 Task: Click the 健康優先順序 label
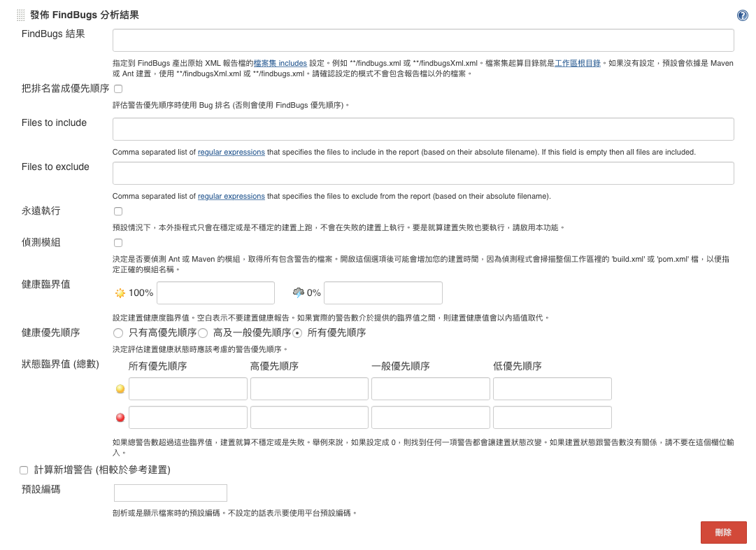(50, 332)
